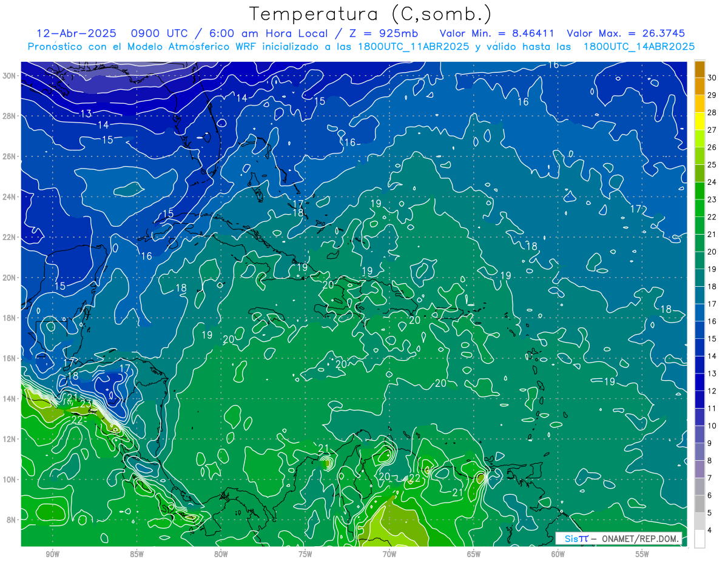Click the '12N' latitude axis label

point(10,439)
